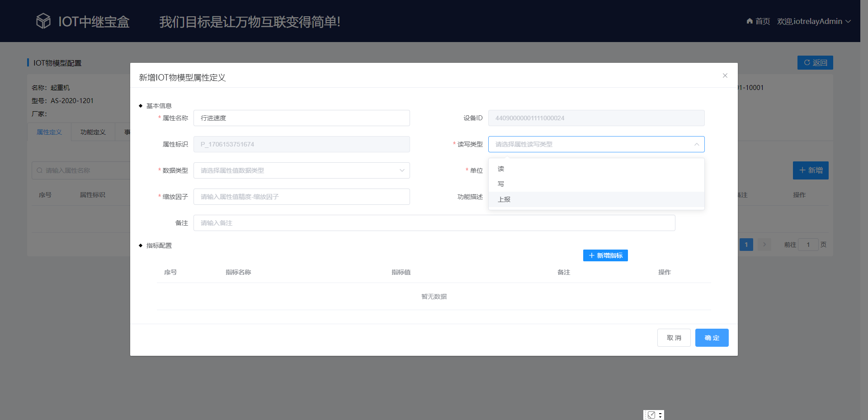This screenshot has height=420, width=868.
Task: Expand the iotrelayAdmin user menu chevron
Action: tap(848, 21)
